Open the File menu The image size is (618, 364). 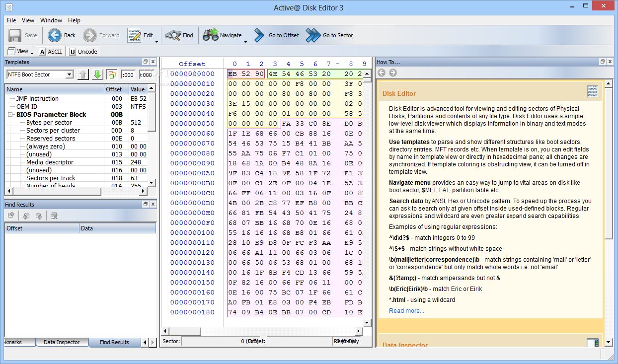pos(11,20)
